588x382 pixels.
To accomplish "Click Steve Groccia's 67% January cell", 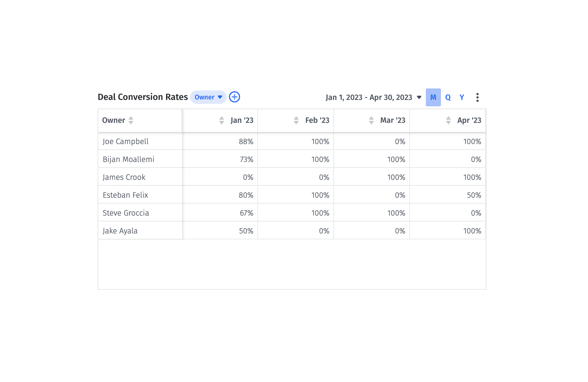I will click(220, 213).
